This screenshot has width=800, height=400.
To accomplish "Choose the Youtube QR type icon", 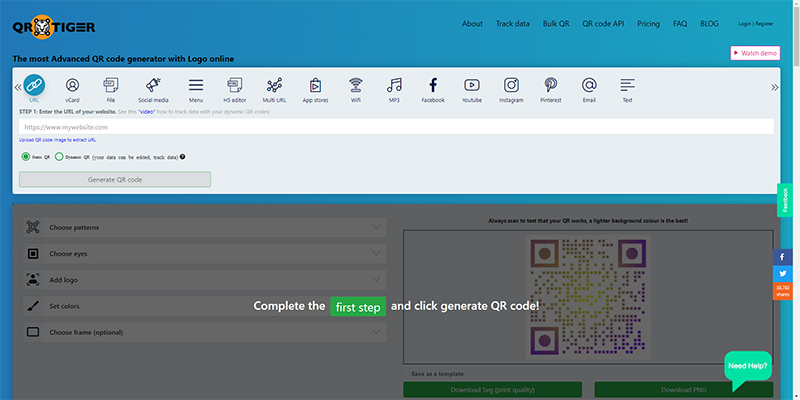I will (x=472, y=85).
